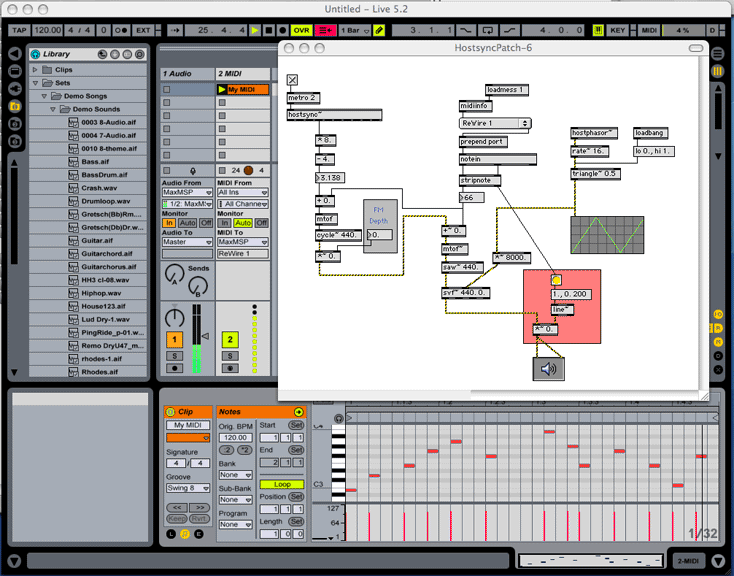
Task: Click the :2 halve tempo button
Action: click(227, 450)
